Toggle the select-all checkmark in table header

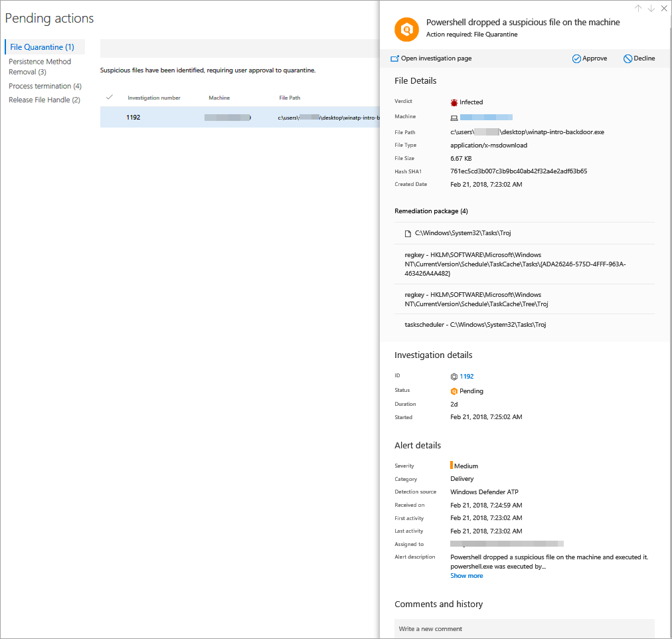pos(110,97)
